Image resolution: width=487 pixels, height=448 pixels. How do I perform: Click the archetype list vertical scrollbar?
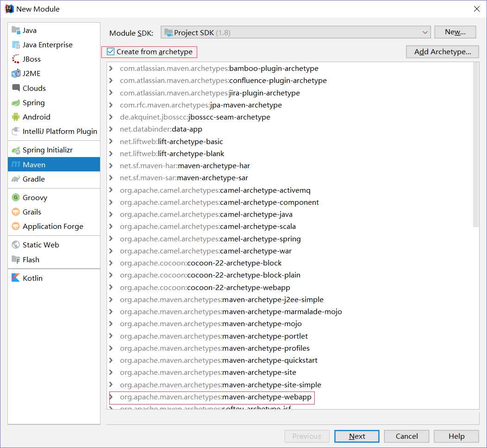[x=475, y=145]
